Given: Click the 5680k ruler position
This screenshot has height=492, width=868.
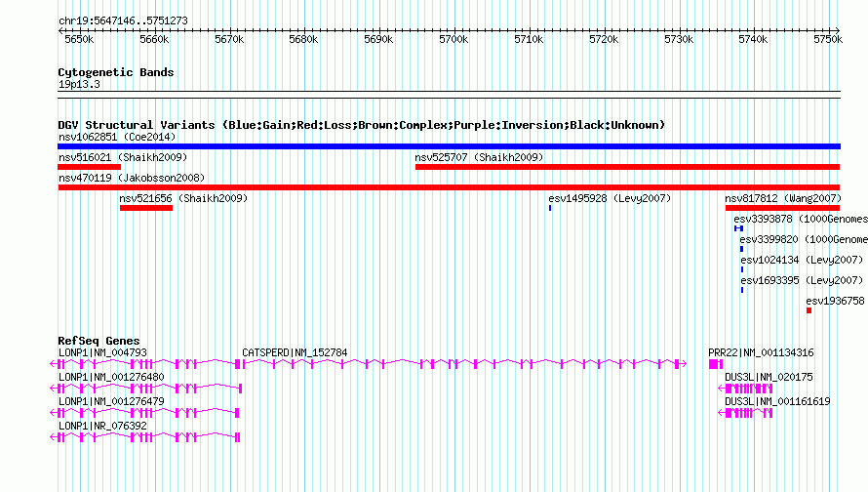Looking at the screenshot, I should point(303,39).
